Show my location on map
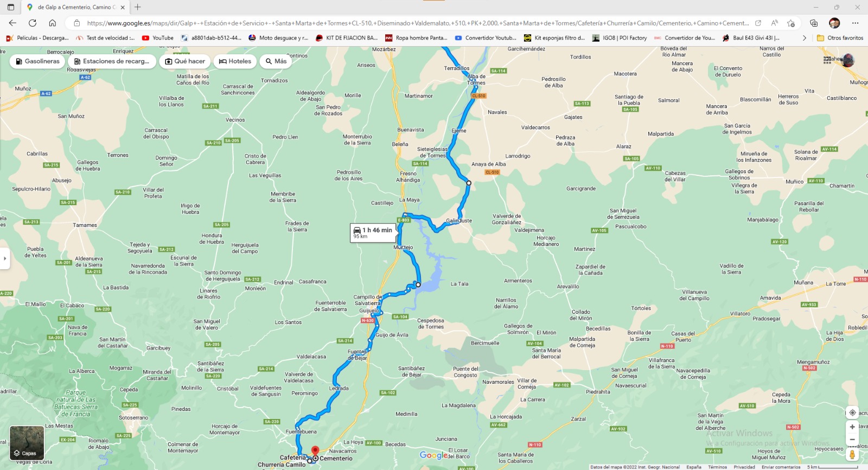The height and width of the screenshot is (470, 868). [x=852, y=412]
